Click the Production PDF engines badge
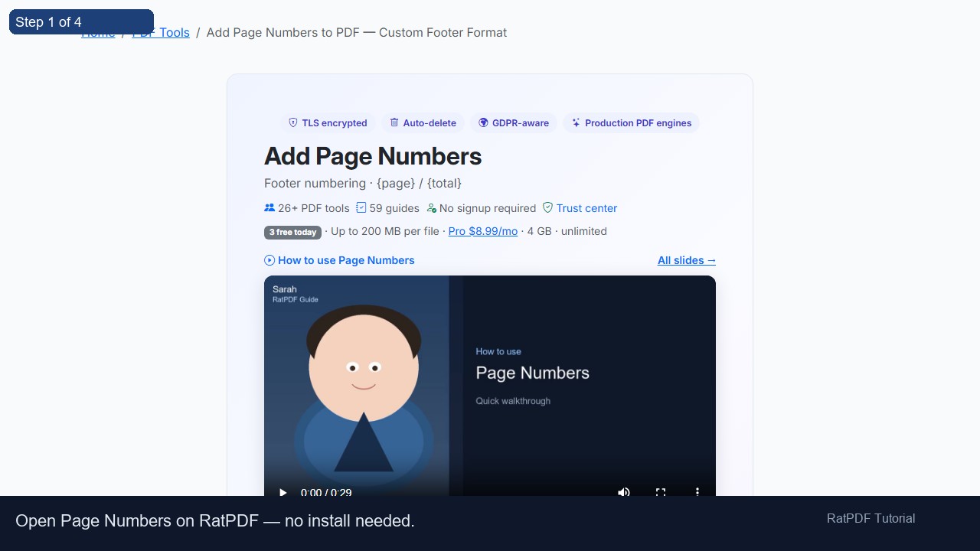This screenshot has width=980, height=551. 632,122
